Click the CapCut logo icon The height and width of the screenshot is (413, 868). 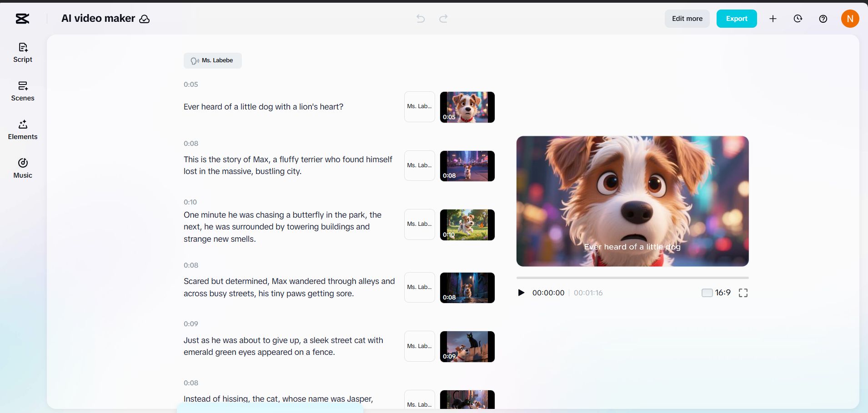tap(22, 19)
